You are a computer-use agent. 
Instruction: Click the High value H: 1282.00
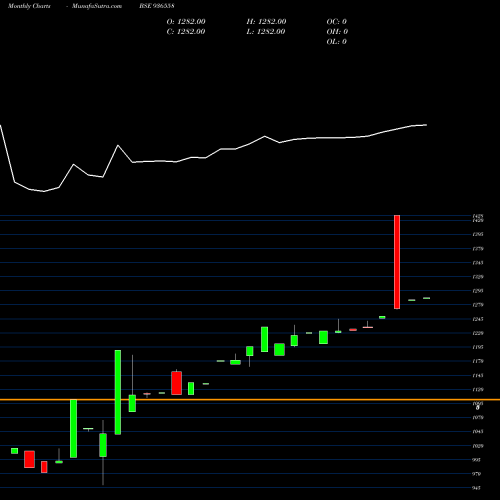266,22
